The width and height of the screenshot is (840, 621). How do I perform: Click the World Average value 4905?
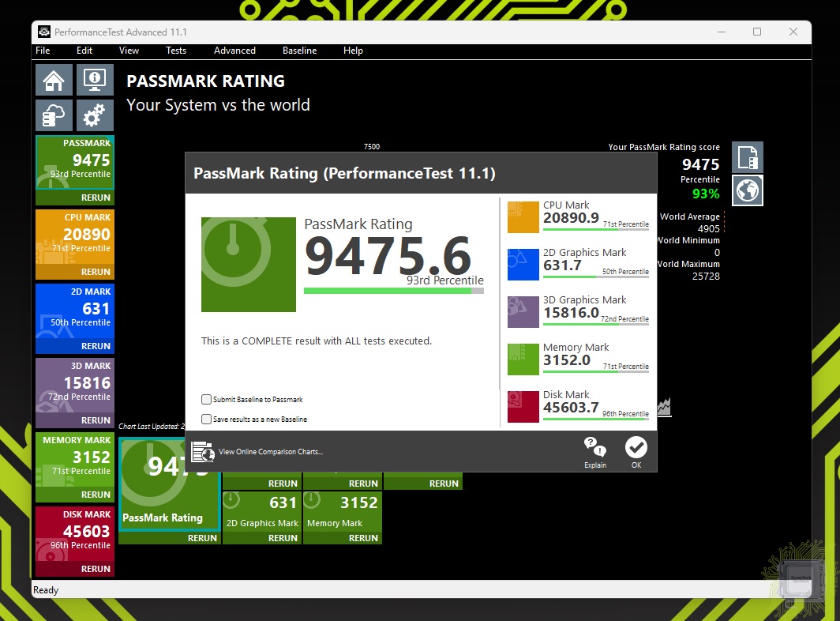pos(709,228)
